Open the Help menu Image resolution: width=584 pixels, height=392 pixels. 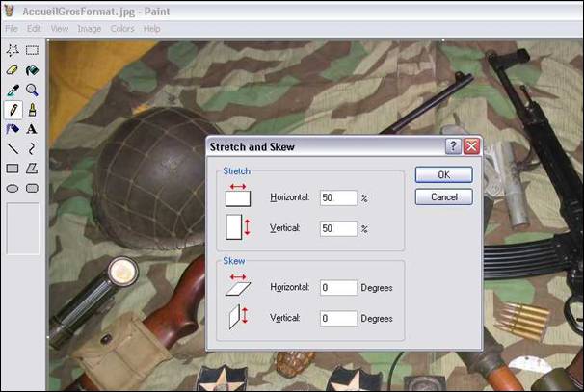tap(152, 29)
